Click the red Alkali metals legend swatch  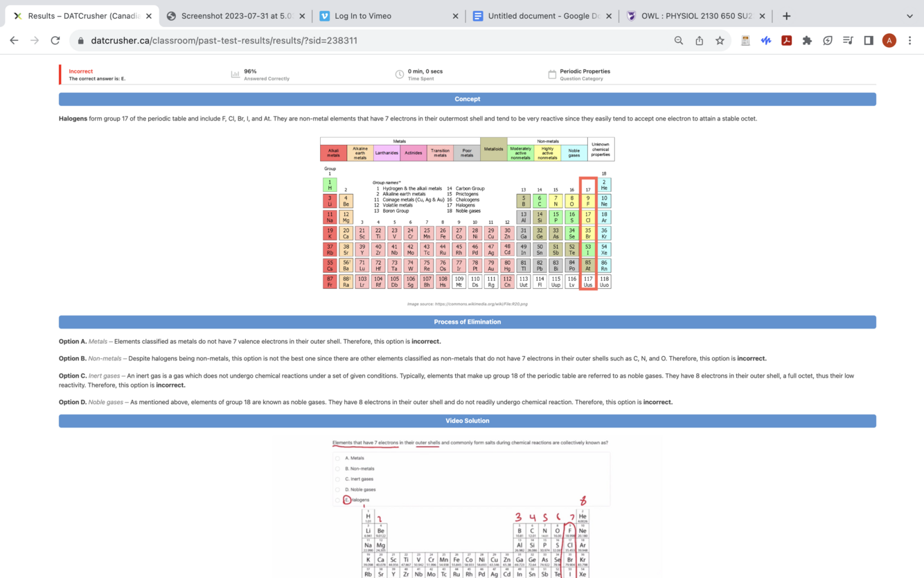pos(333,152)
